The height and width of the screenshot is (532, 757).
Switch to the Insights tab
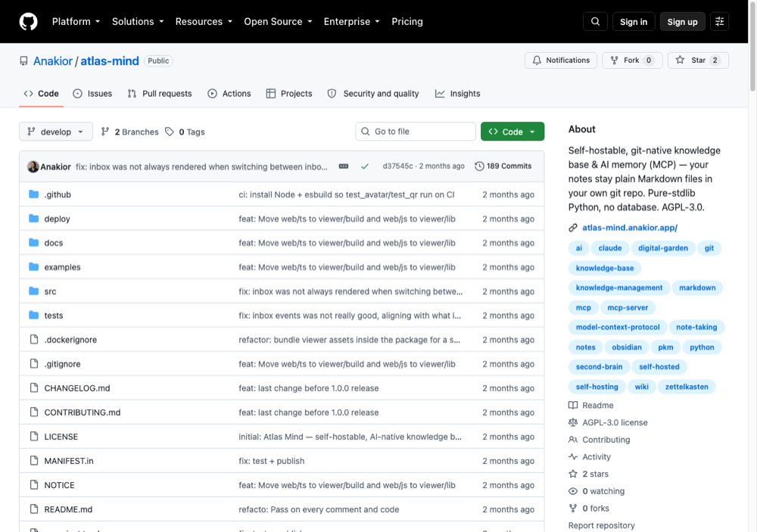(458, 94)
